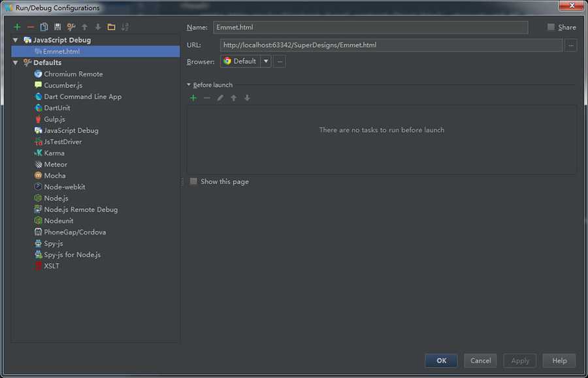Select the Mocha default
Viewport: 588px width, 378px height.
50,176
